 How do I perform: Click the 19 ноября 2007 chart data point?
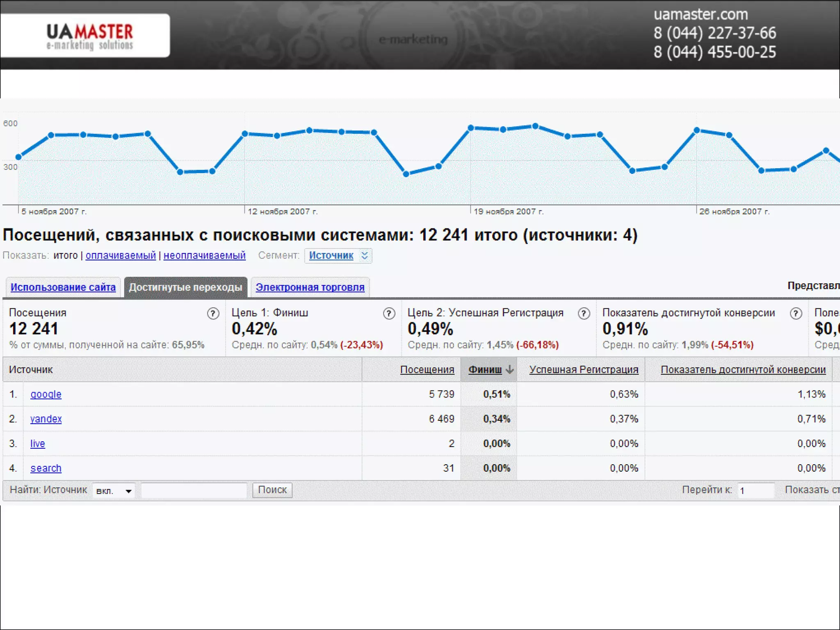pos(471,128)
